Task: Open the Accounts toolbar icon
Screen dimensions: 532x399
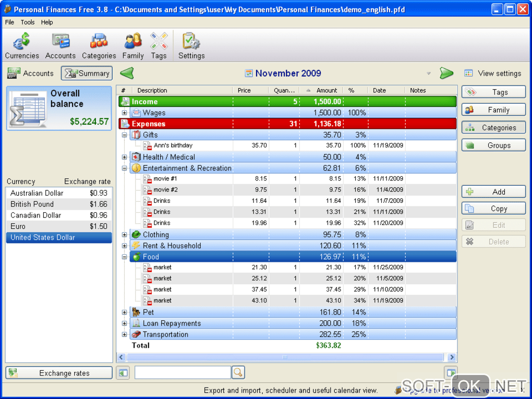Action: coord(61,46)
